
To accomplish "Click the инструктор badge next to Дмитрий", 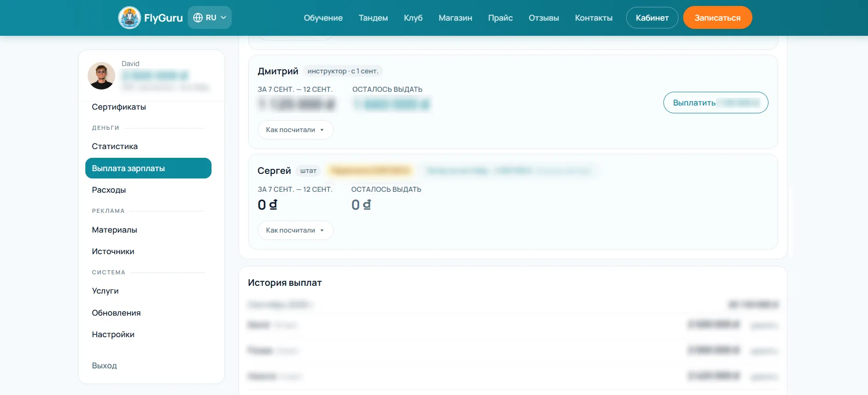I will coord(343,71).
